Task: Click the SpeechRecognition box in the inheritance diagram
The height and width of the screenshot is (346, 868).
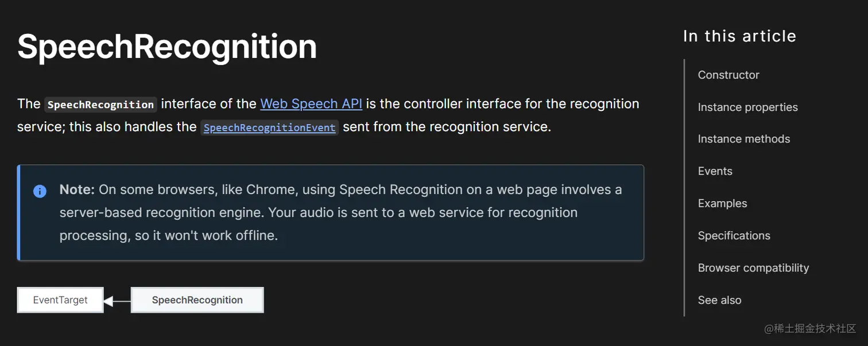Action: 197,299
